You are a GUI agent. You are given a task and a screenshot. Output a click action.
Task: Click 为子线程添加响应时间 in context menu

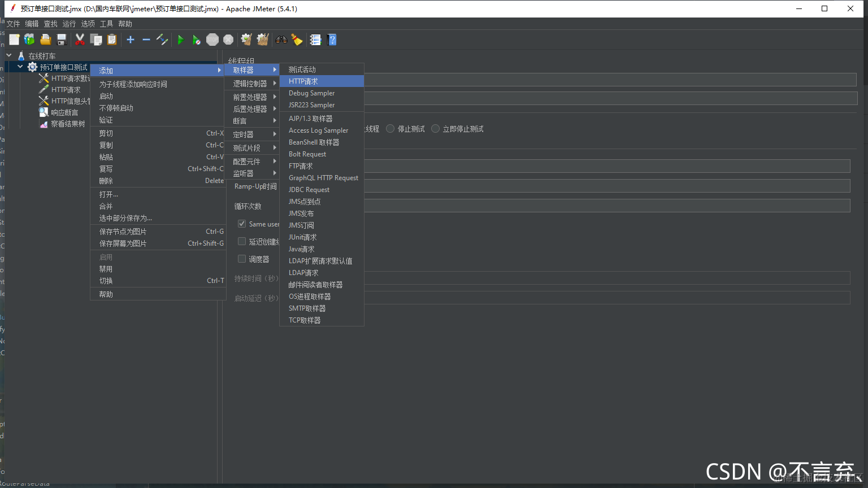[158, 84]
